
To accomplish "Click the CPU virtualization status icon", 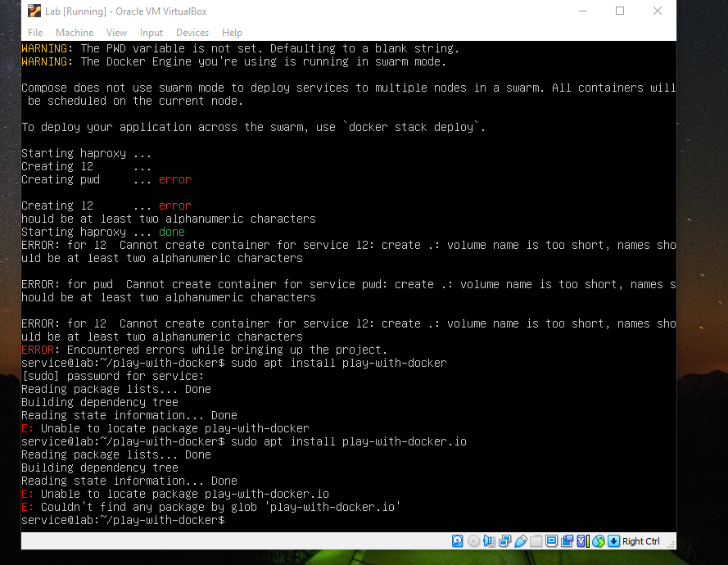I will point(583,541).
